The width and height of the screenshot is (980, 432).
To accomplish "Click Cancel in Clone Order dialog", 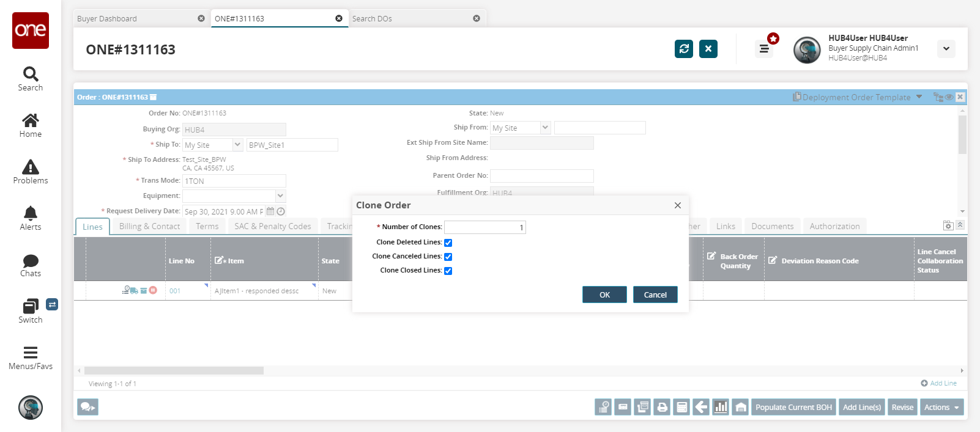I will (655, 295).
